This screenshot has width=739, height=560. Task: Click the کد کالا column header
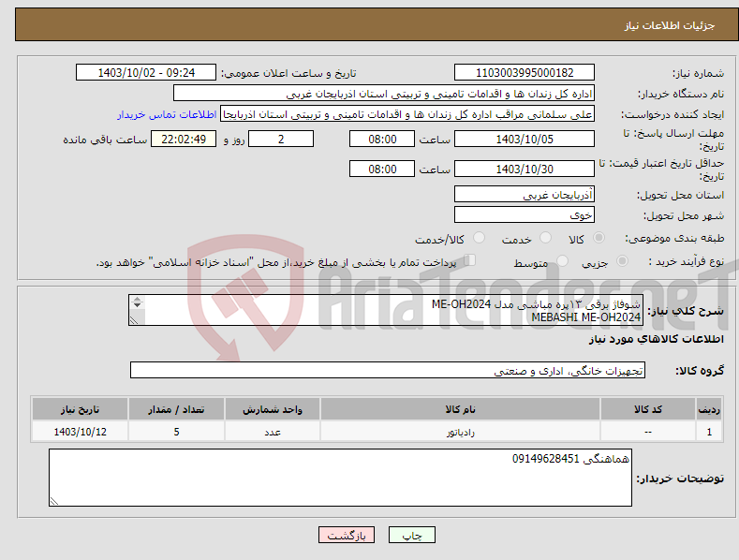click(x=648, y=409)
